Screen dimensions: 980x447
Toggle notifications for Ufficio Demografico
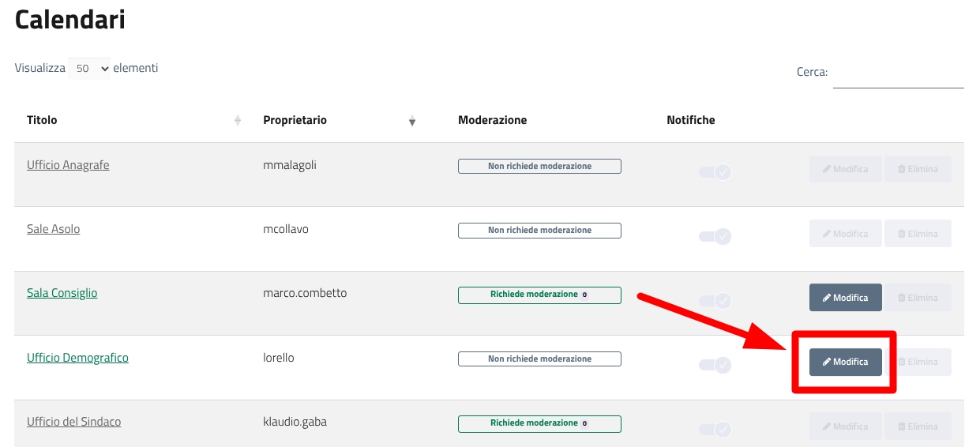tap(715, 365)
